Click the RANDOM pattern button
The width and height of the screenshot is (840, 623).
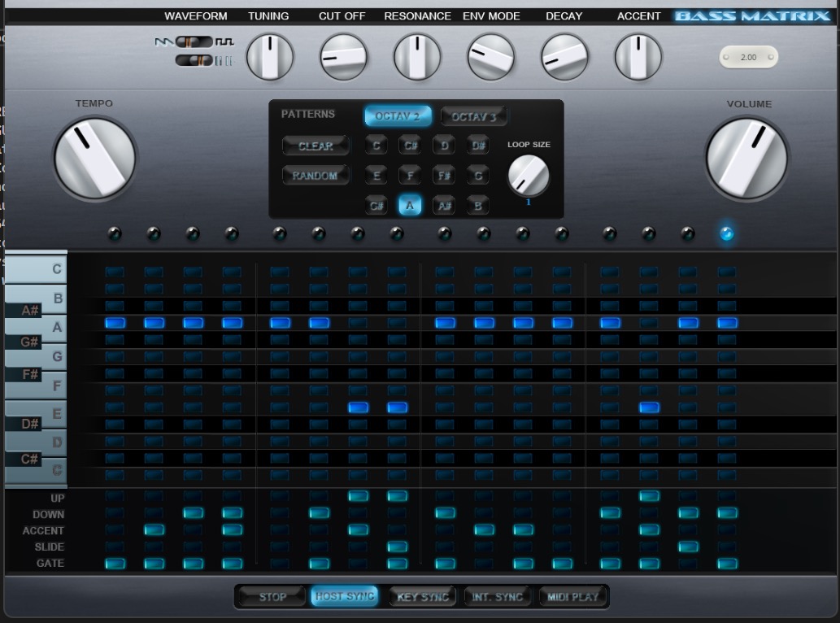(316, 175)
